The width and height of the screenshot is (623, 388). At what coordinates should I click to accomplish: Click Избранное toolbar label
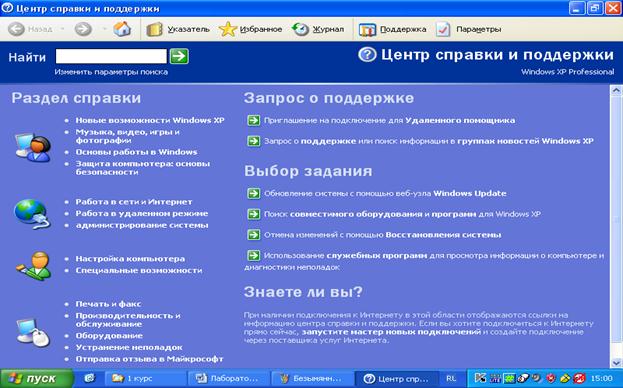pos(261,29)
